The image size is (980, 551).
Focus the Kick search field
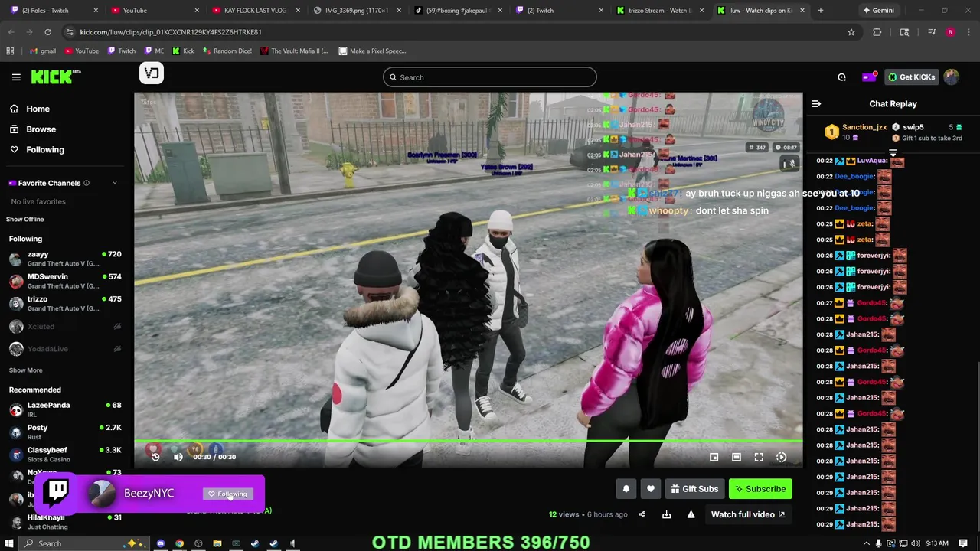490,77
